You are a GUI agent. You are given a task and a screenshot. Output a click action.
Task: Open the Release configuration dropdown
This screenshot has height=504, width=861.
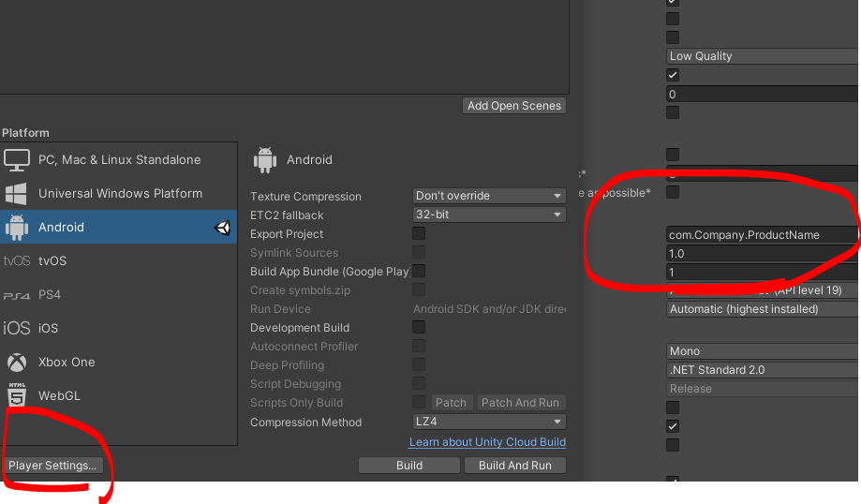[x=763, y=389]
